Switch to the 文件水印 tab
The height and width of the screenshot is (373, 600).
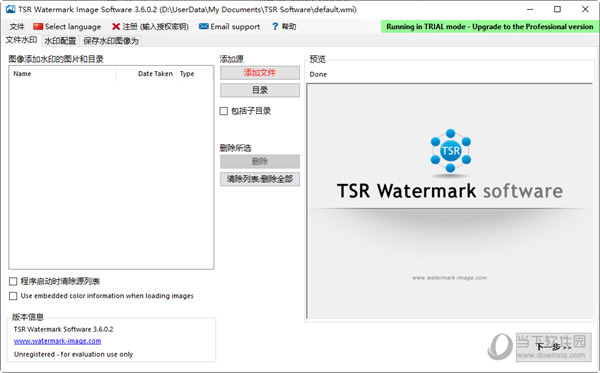(x=21, y=40)
